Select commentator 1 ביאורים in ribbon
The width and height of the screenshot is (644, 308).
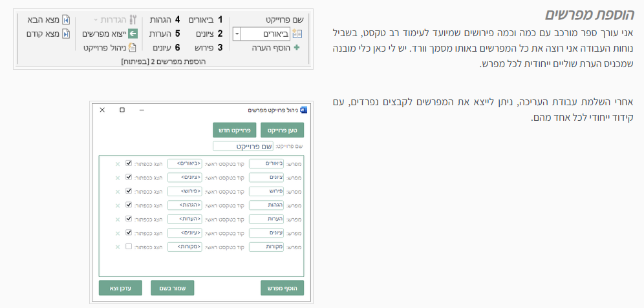[206, 19]
